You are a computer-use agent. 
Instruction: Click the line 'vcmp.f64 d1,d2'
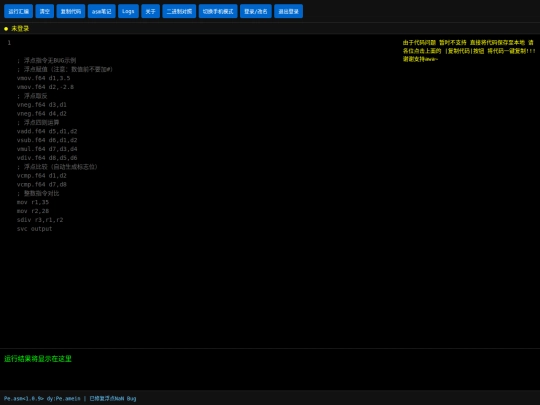pos(42,176)
